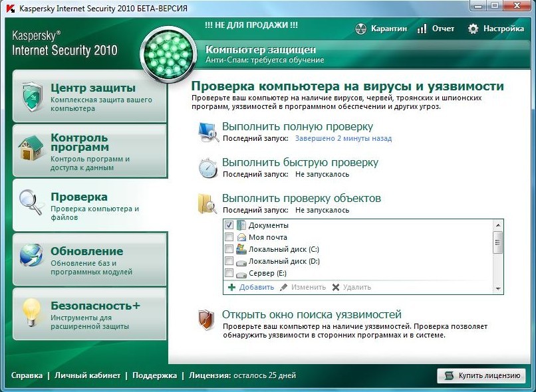
Task: Click the full scan monitor icon
Action: 209,132
